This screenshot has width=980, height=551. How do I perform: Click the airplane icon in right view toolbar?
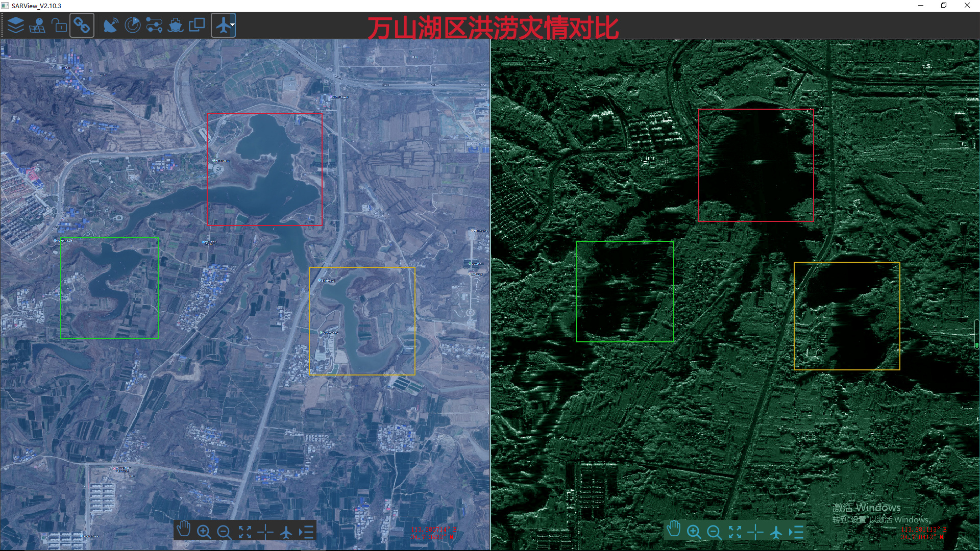click(776, 532)
